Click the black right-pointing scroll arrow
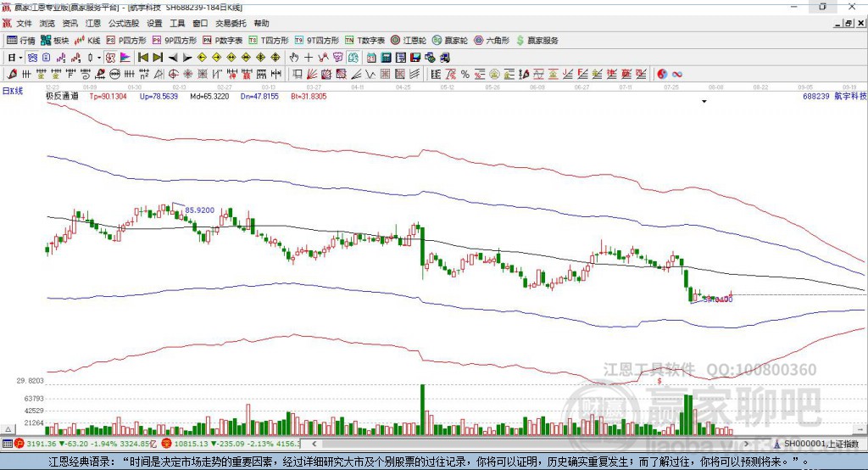This screenshot has height=470, width=868. tap(187, 57)
